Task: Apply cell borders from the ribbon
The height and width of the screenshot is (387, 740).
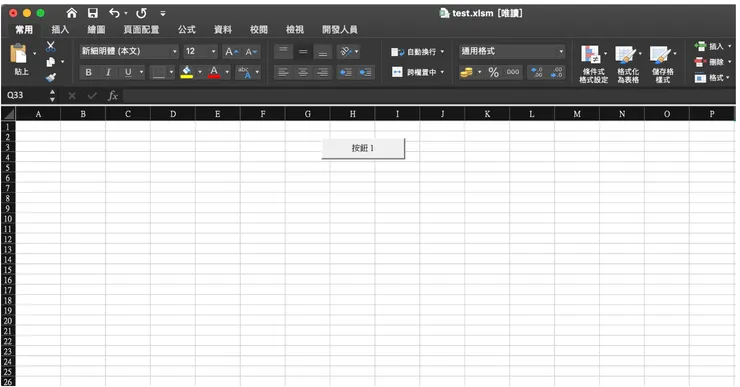Action: (x=159, y=72)
